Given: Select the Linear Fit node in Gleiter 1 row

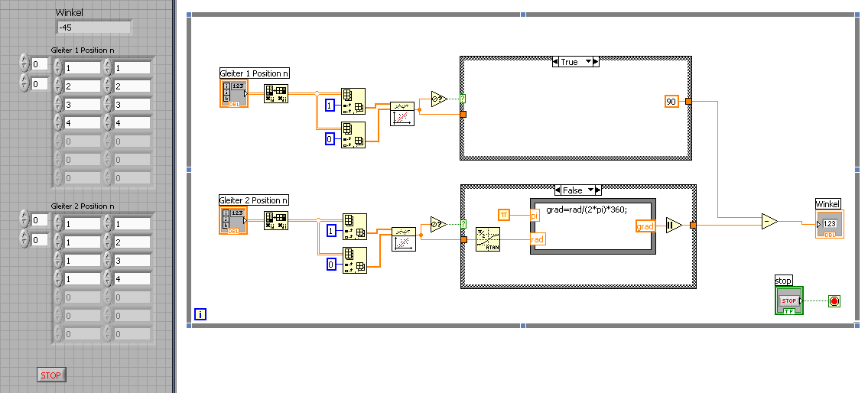Looking at the screenshot, I should click(x=402, y=113).
